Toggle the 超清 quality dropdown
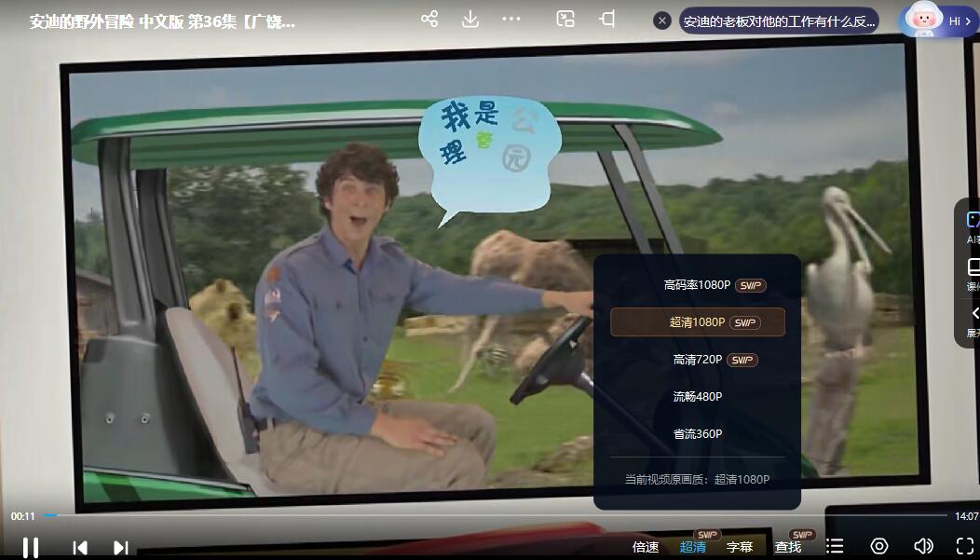This screenshot has height=560, width=980. coord(692,547)
